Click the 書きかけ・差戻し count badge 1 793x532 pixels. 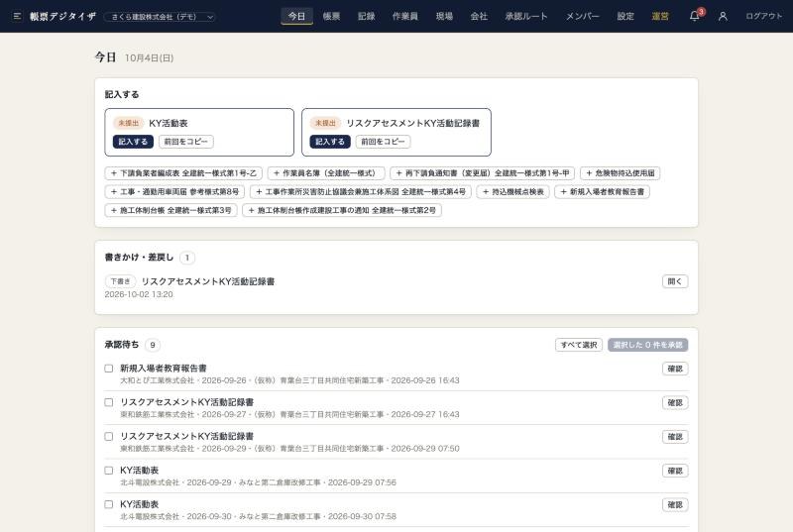point(187,258)
